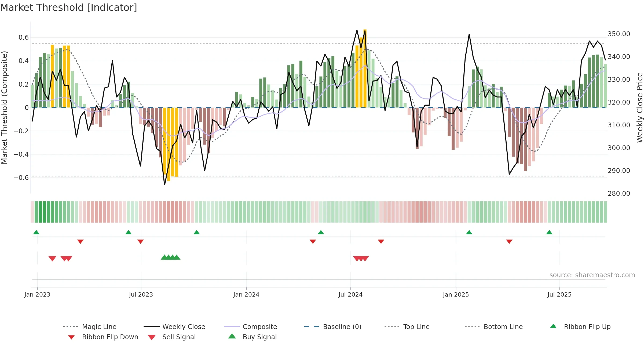The image size is (644, 362).
Task: Click the first Sell Signal marker in late Jan 2023
Action: pos(52,258)
